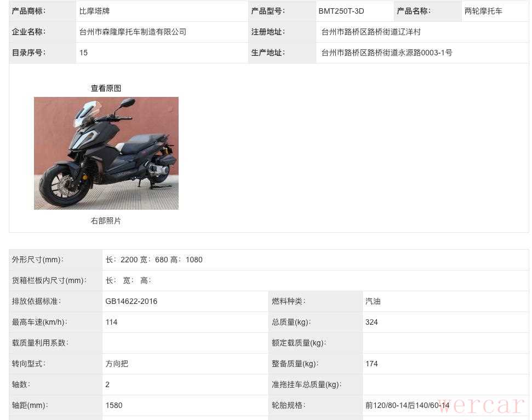The image size is (532, 420).
Task: Click the 查看原图 link above the photo
Action: click(x=106, y=88)
